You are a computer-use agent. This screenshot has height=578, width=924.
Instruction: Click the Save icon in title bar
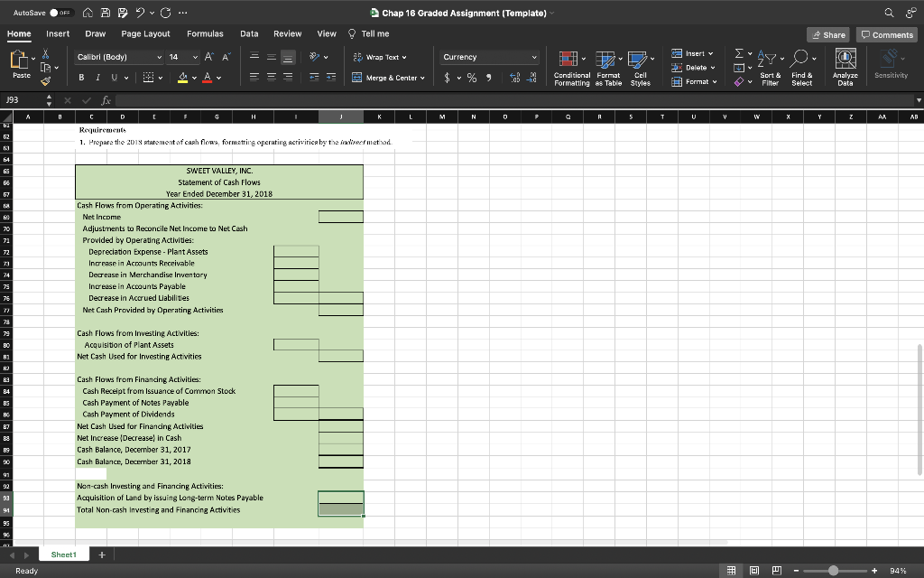(x=106, y=13)
